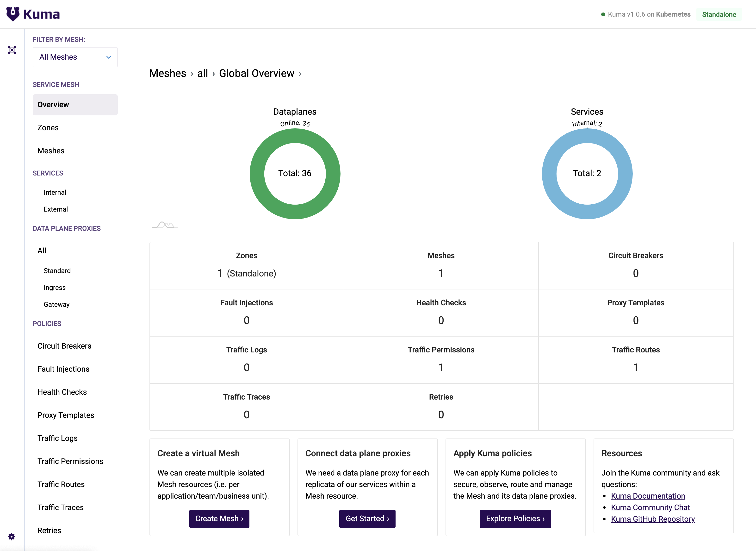Select Zones in the sidebar
This screenshot has height=551, width=756.
click(48, 128)
